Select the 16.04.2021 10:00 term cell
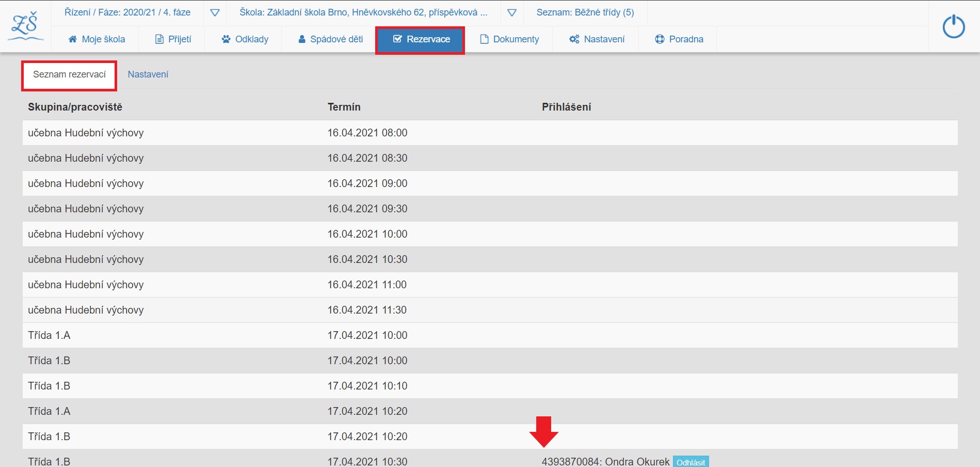The height and width of the screenshot is (467, 980). pos(367,234)
